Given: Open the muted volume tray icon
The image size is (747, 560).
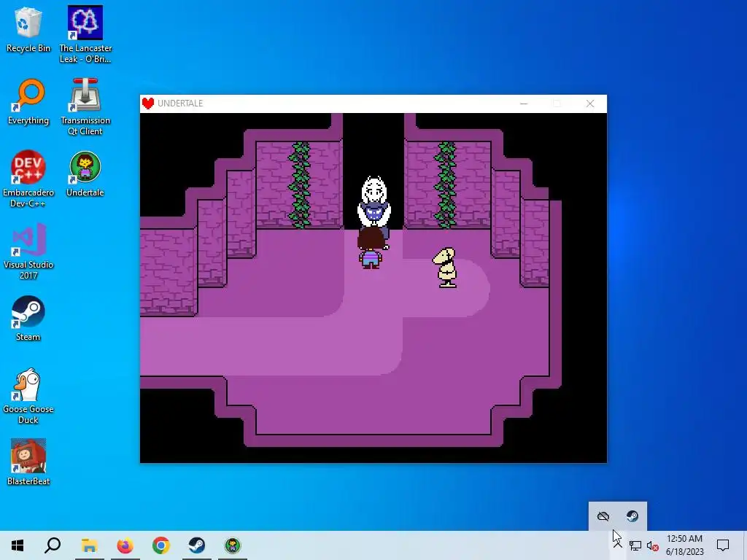Looking at the screenshot, I should (653, 545).
